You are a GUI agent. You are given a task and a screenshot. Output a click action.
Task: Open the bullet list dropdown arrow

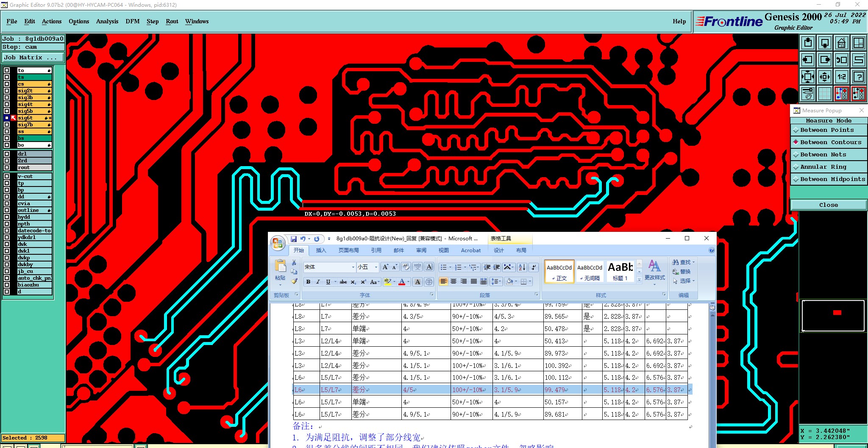(x=450, y=267)
